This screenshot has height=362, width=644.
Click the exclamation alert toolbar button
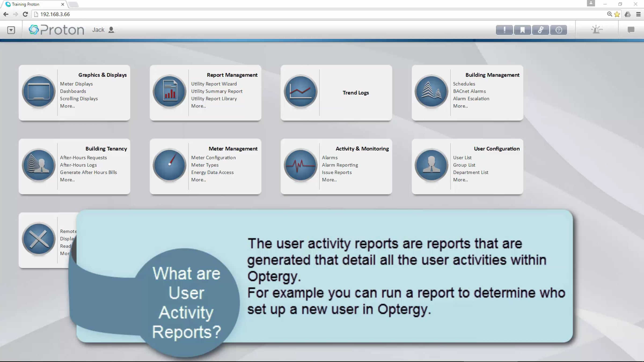pyautogui.click(x=504, y=30)
